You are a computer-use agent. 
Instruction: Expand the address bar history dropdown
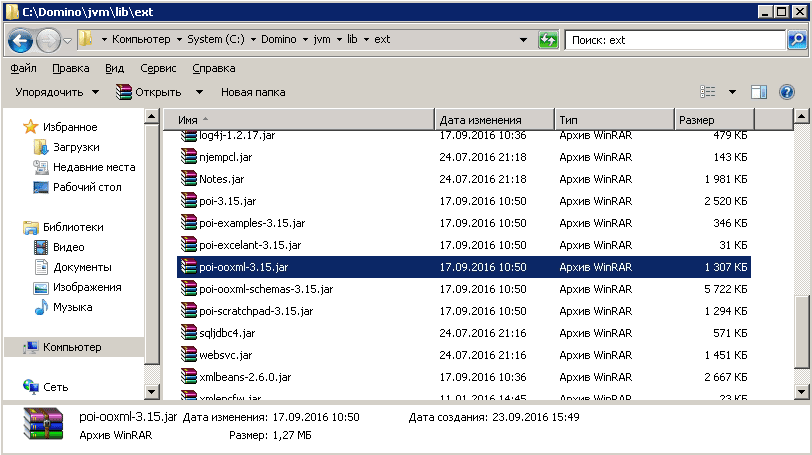point(523,40)
